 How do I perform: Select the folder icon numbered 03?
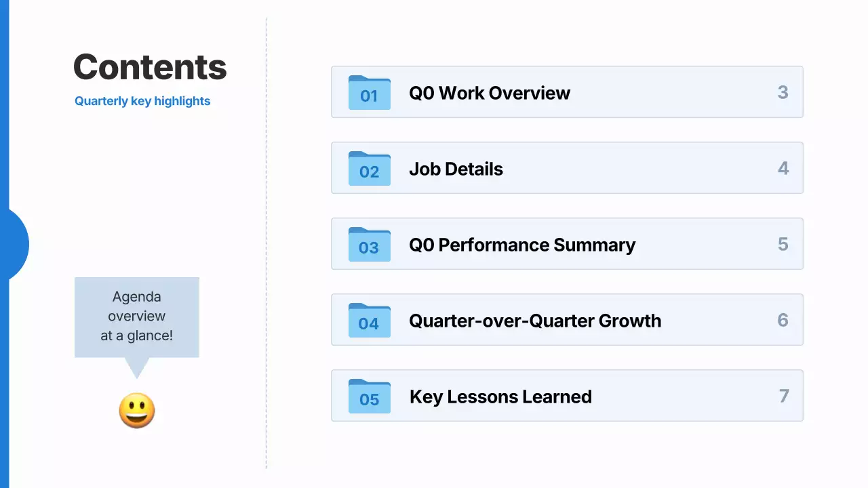pyautogui.click(x=369, y=245)
